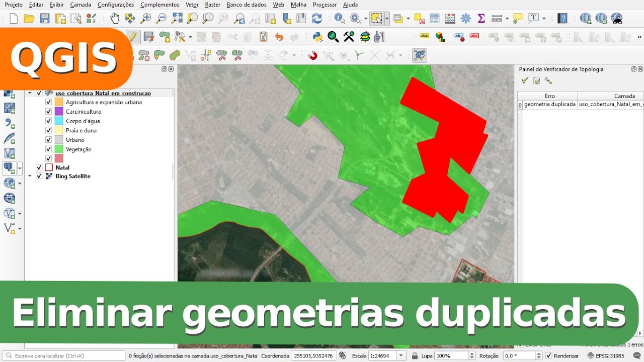Screen dimensions: 644x362
Task: Open the Vetor menu
Action: (192, 5)
